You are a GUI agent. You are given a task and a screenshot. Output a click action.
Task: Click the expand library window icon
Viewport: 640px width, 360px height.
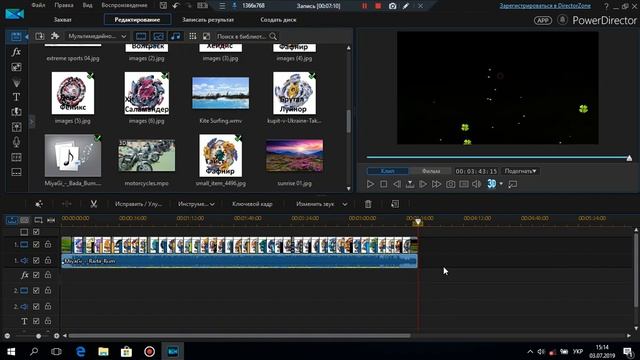pyautogui.click(x=207, y=36)
